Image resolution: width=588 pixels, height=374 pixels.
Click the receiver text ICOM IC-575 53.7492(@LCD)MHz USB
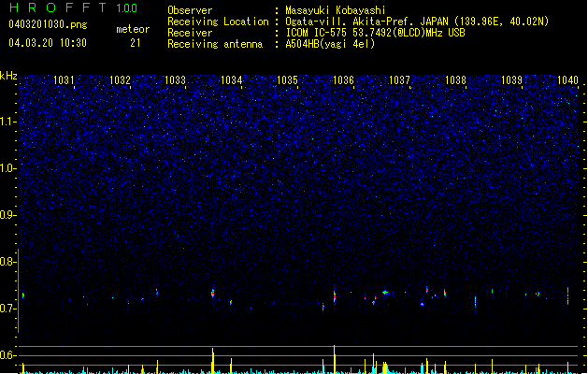click(x=375, y=33)
